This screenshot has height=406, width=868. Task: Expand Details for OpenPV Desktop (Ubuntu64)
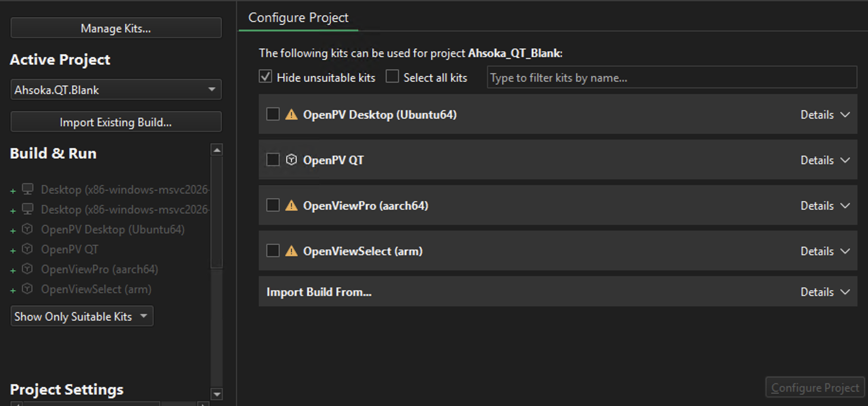click(825, 115)
